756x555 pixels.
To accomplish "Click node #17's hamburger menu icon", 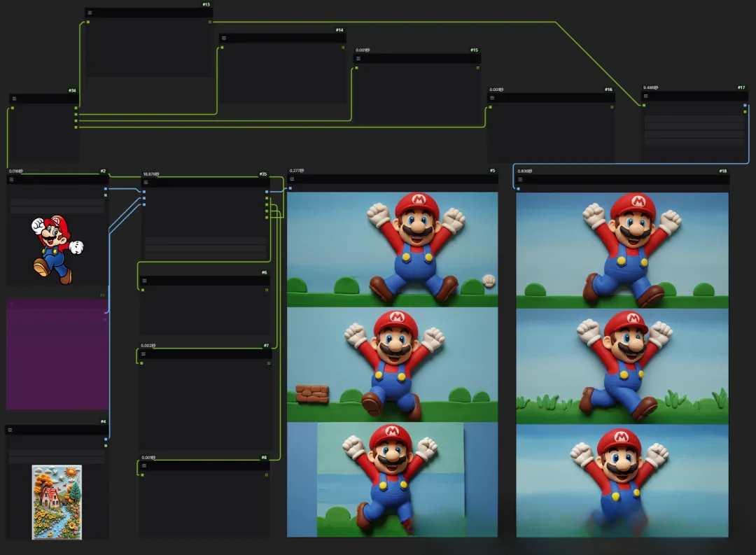I will (x=647, y=96).
